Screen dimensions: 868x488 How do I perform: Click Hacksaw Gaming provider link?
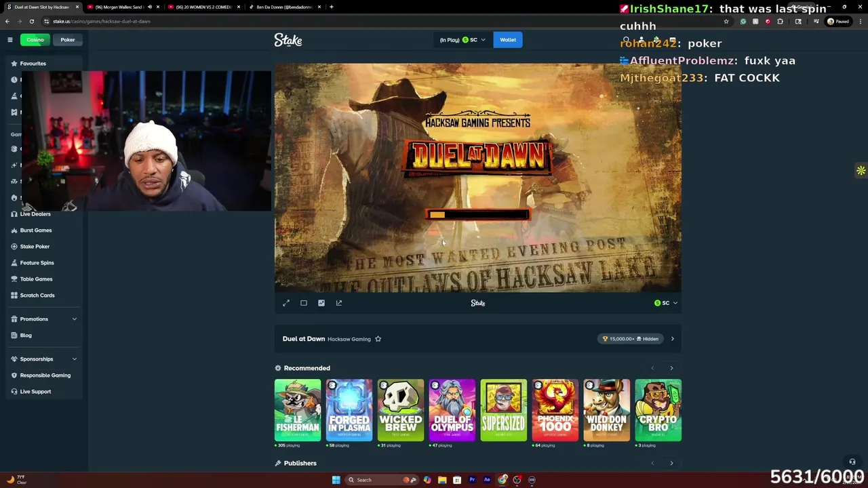pos(349,339)
